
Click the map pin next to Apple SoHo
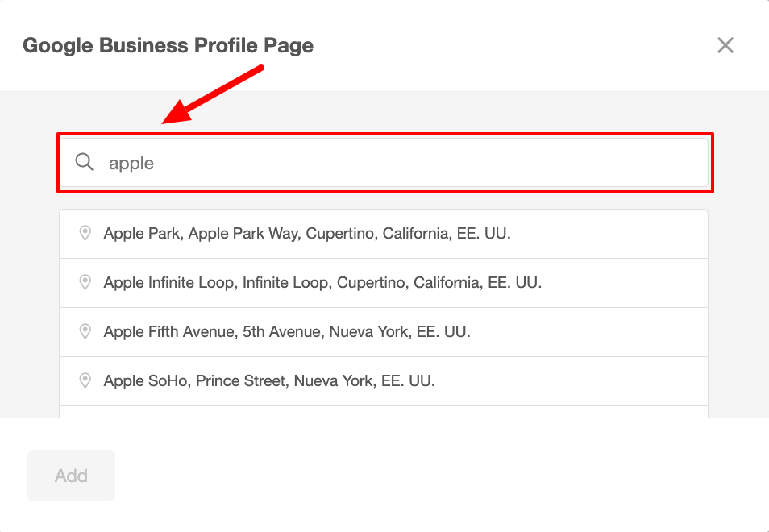85,380
